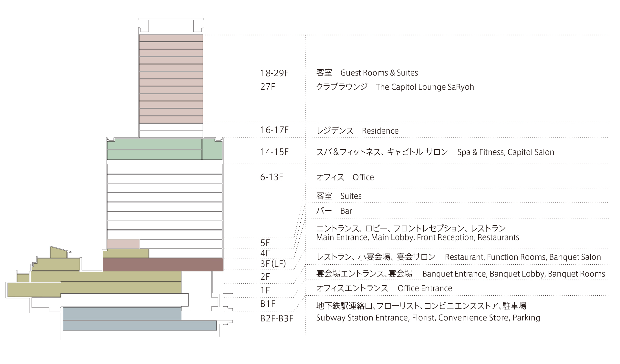Select the Suites label
620x364 pixels.
351,196
